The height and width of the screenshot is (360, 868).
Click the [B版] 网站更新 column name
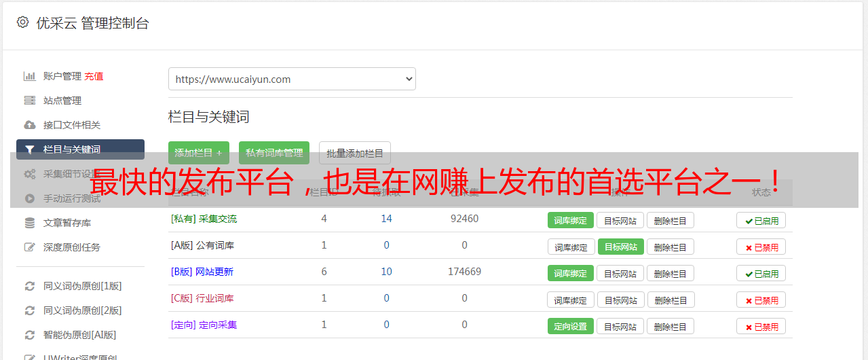click(202, 272)
